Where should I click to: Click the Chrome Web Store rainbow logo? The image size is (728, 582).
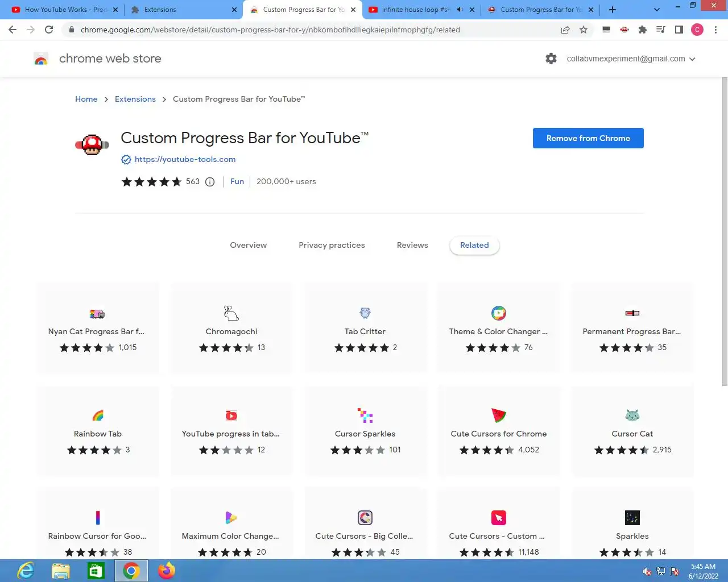click(41, 59)
